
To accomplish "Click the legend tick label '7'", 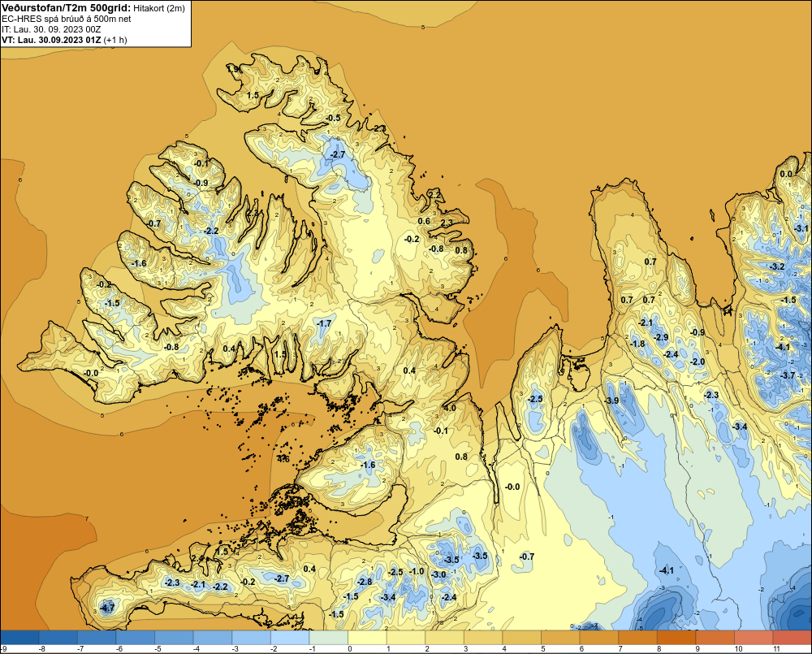I will click(621, 649).
